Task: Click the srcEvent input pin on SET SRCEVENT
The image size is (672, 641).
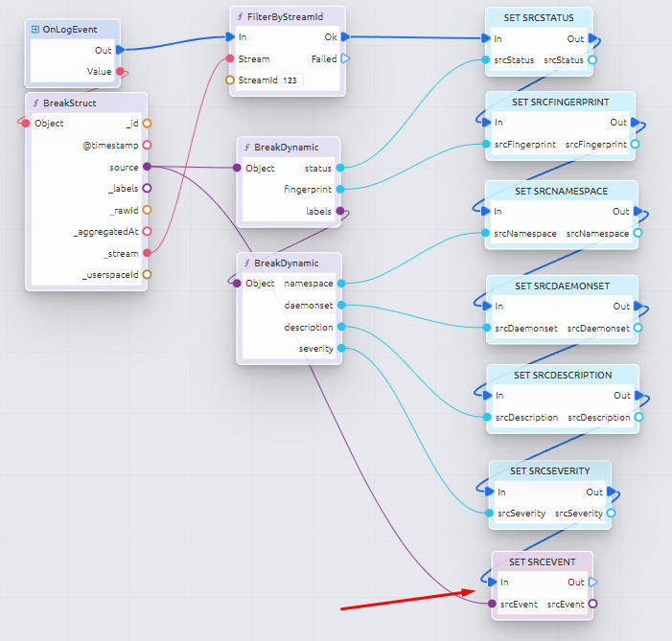Action: point(492,604)
